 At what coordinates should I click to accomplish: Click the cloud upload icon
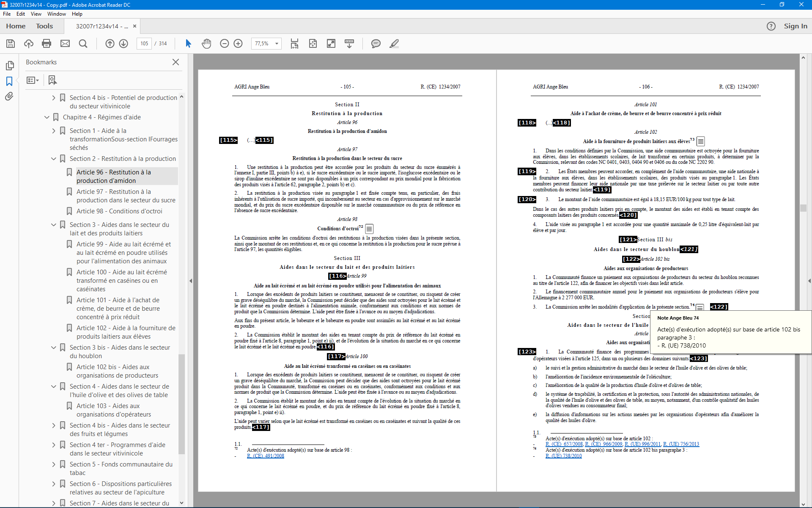click(29, 44)
